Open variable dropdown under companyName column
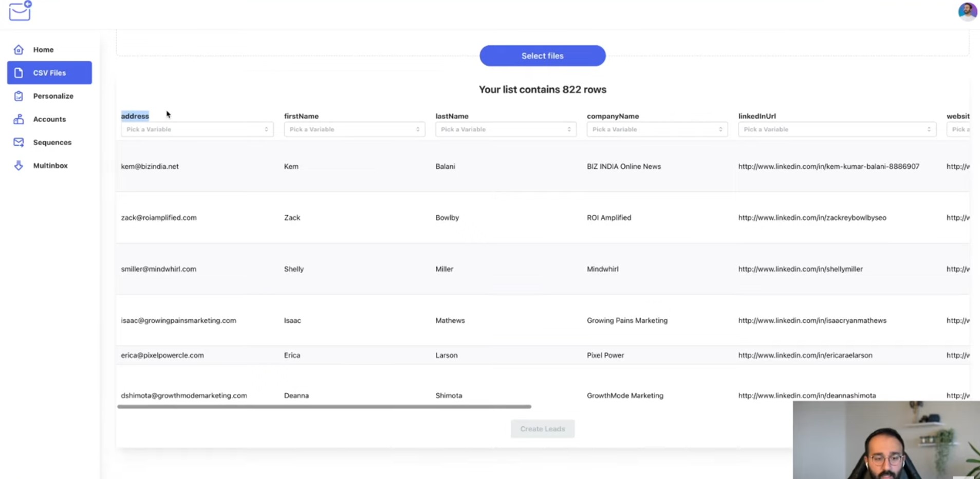980x479 pixels. pyautogui.click(x=657, y=129)
